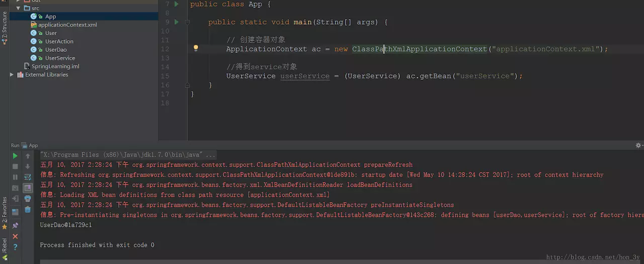The width and height of the screenshot is (644, 264).
Task: Click ClassPathXmlApplicationContext in code
Action: coord(420,49)
